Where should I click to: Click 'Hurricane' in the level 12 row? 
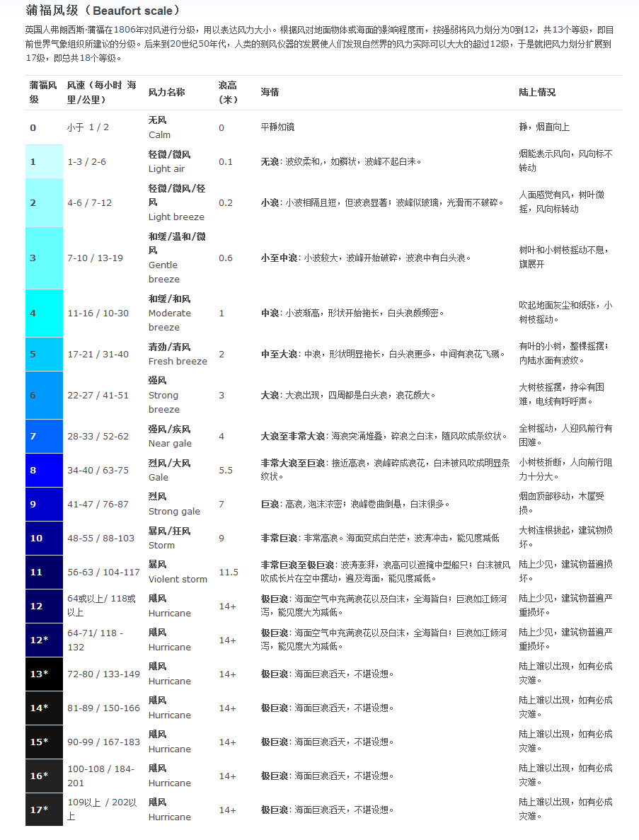coord(168,613)
